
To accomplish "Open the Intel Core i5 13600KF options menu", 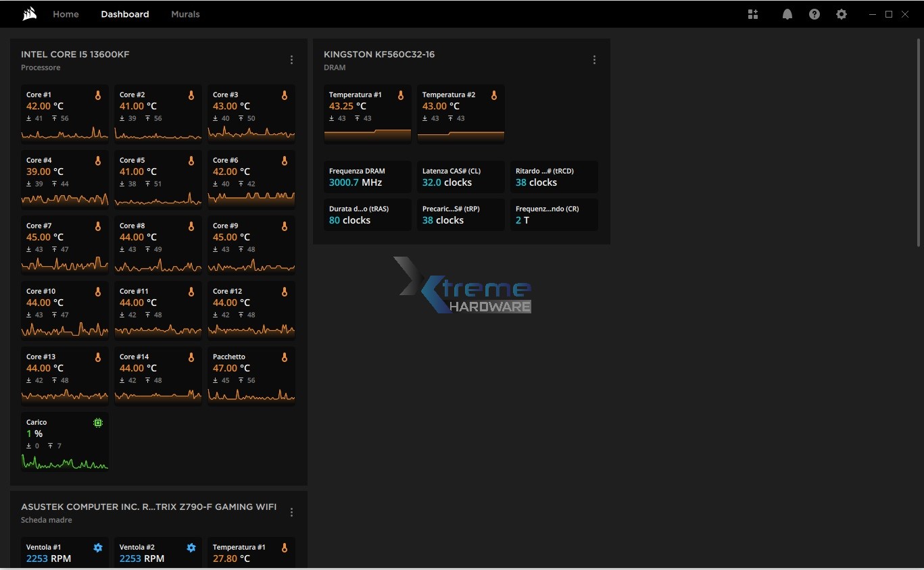I will 291,60.
